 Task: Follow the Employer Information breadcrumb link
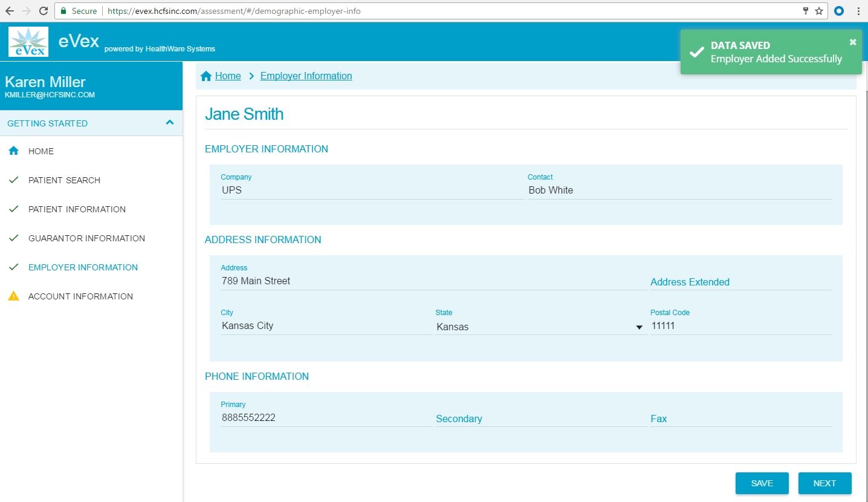(306, 76)
